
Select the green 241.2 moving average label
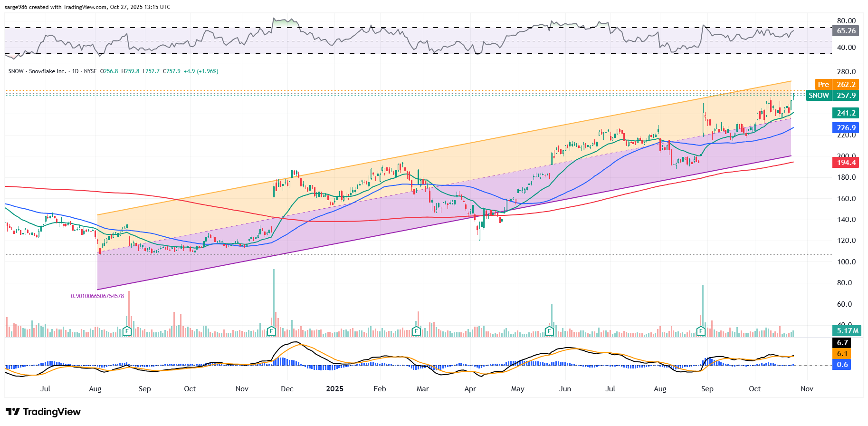tap(846, 113)
